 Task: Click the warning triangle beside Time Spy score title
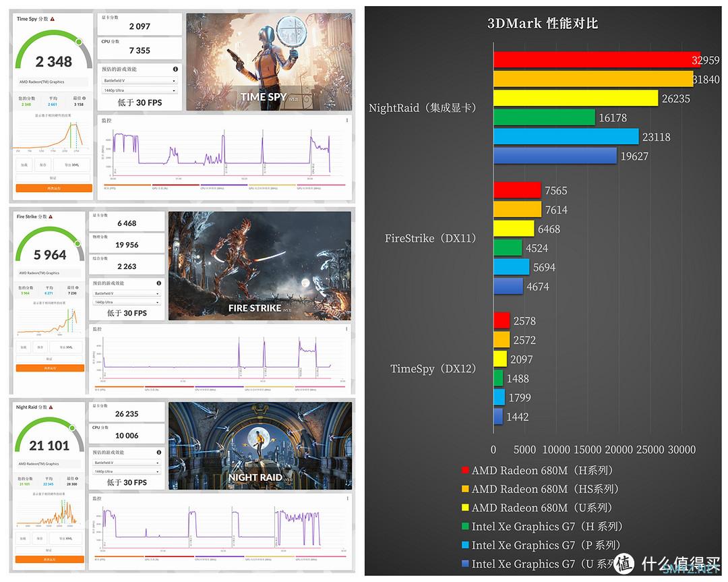(53, 19)
